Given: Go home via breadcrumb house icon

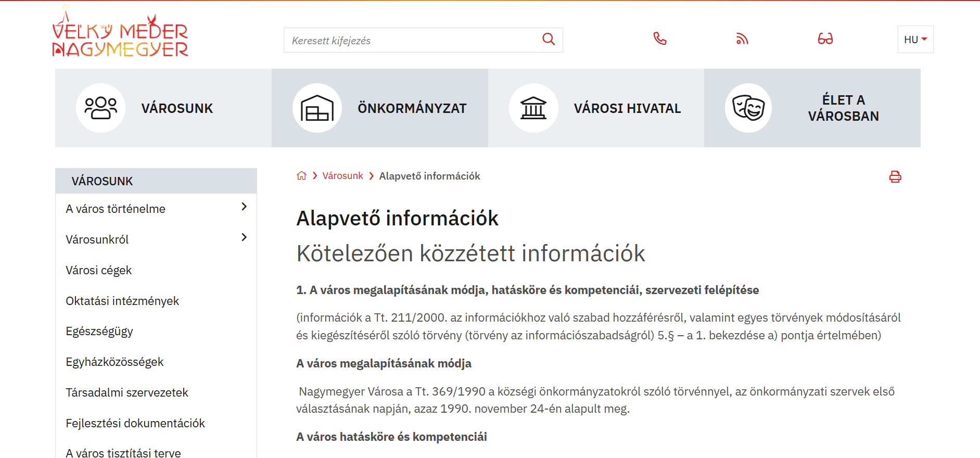Looking at the screenshot, I should [x=301, y=176].
